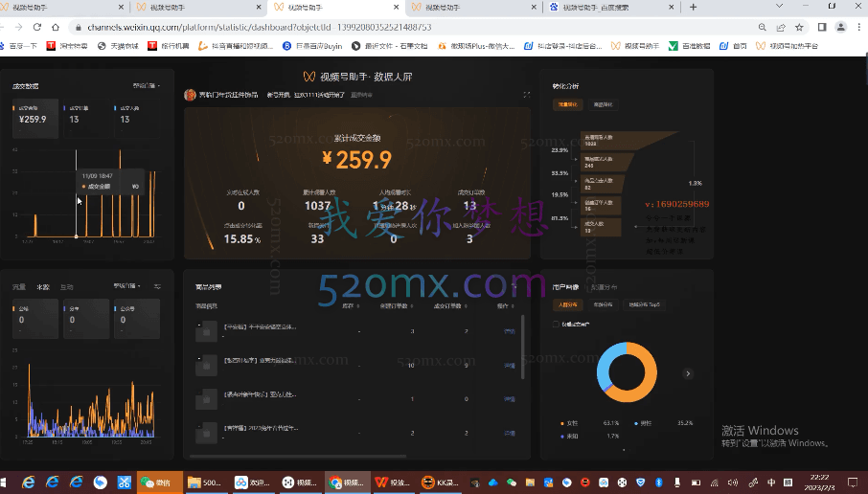The width and height of the screenshot is (868, 494).
Task: Click product list vertical scrollbar
Action: point(523,348)
